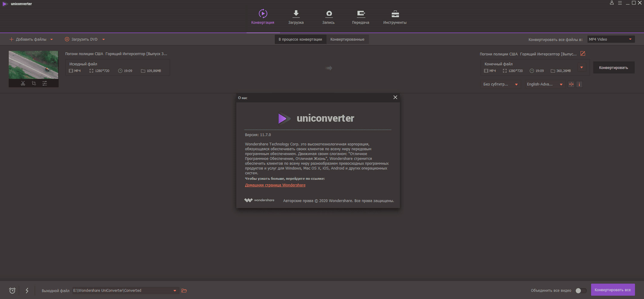Viewport: 644px width, 299px height.
Task: Click the compress video icon
Action: coord(571,84)
